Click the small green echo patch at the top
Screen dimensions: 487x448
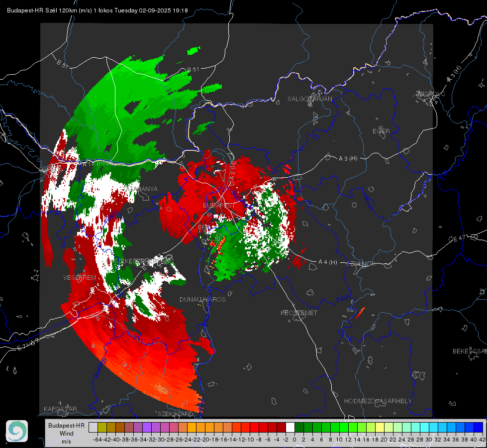coord(194,51)
